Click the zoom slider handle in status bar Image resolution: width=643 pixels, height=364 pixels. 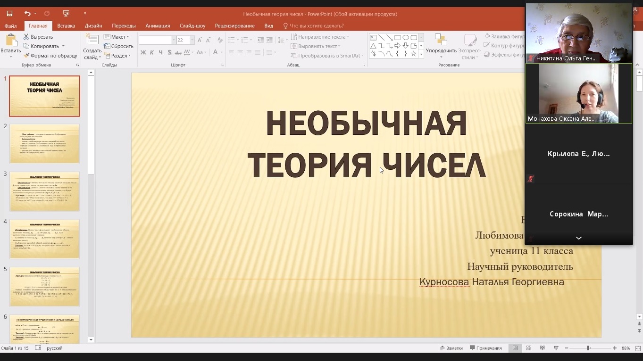588,348
